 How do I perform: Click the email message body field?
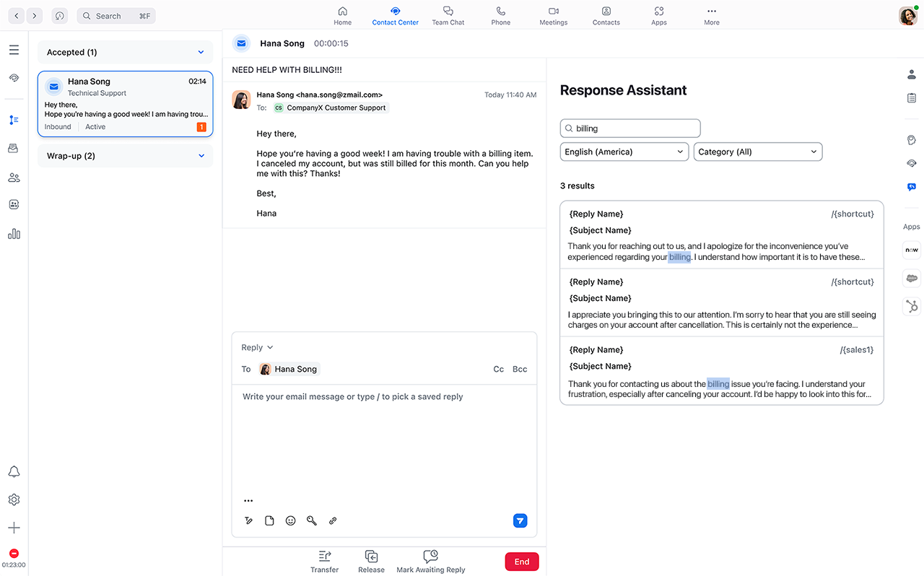[x=384, y=440]
